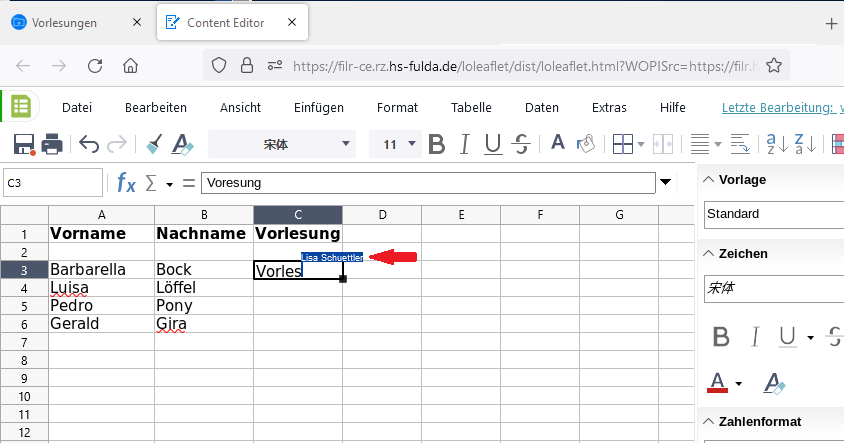Click the borders icon in toolbar

pos(622,144)
